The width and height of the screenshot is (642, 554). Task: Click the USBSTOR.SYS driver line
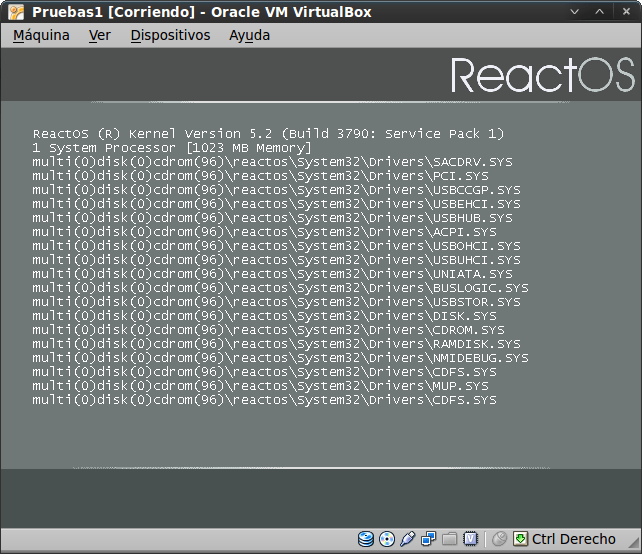pyautogui.click(x=277, y=302)
